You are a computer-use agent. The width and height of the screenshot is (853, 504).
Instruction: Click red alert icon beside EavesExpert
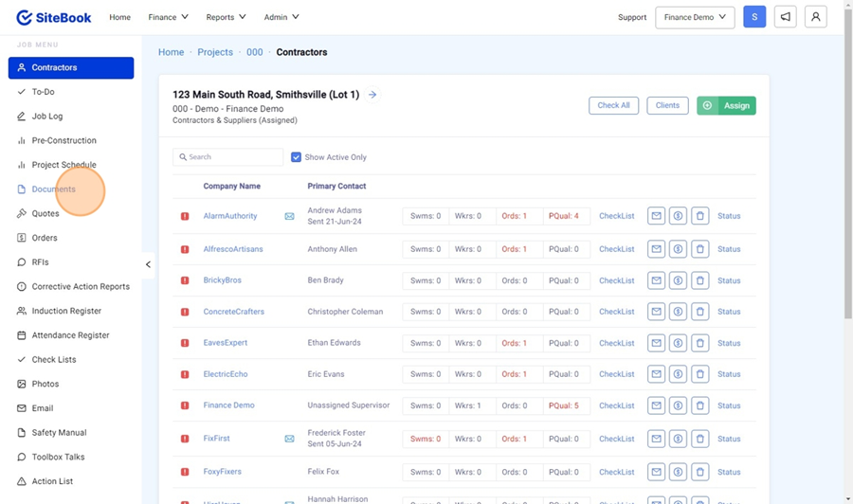[x=185, y=343]
